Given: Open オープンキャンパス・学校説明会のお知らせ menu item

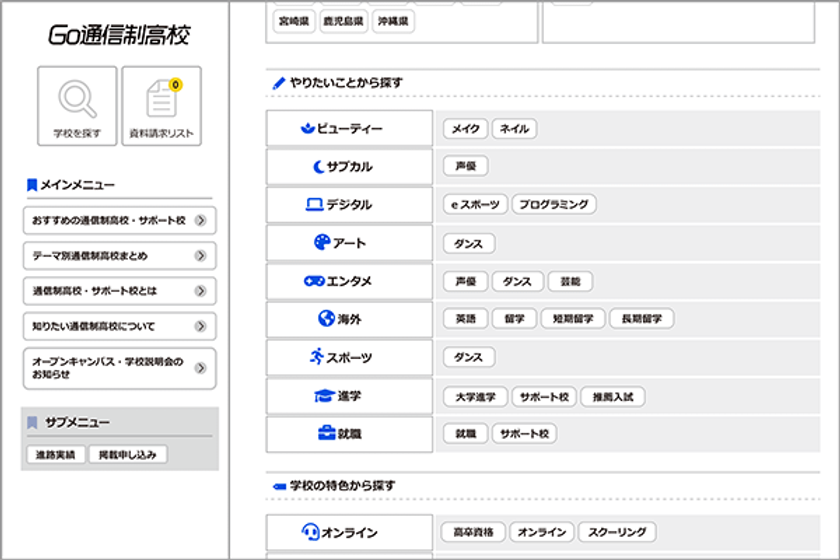Looking at the screenshot, I should 119,368.
